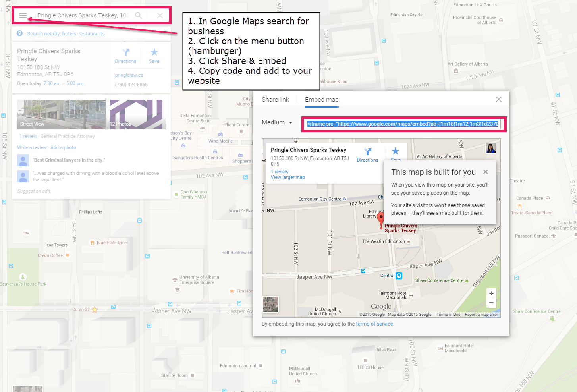Open the hamburger menu in search bar
Screen dimensions: 577x392
point(23,15)
